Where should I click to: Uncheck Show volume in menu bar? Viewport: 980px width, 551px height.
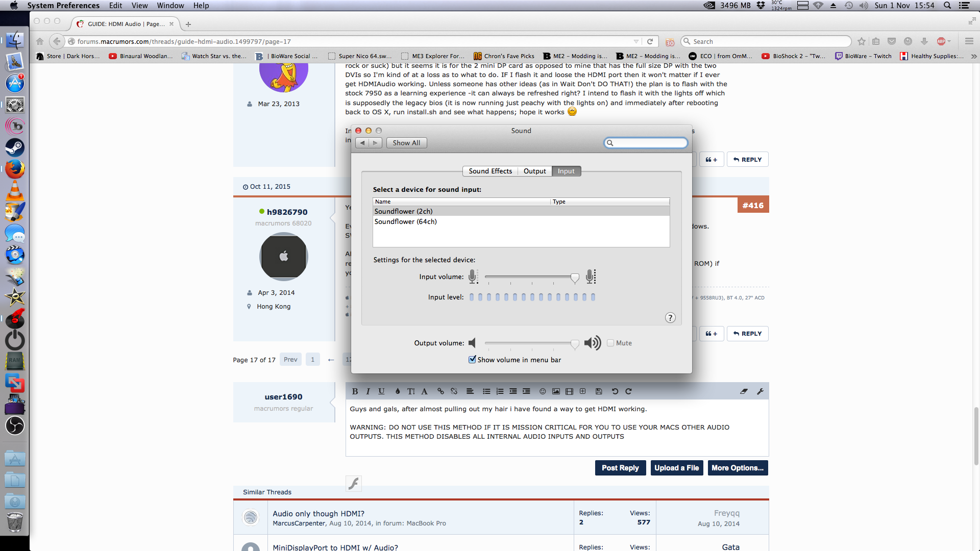point(472,359)
